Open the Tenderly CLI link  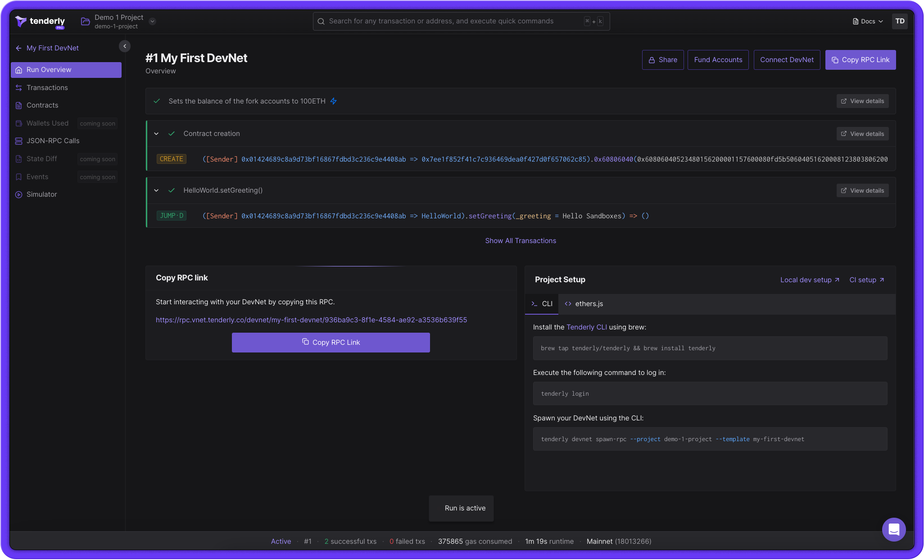tap(587, 327)
